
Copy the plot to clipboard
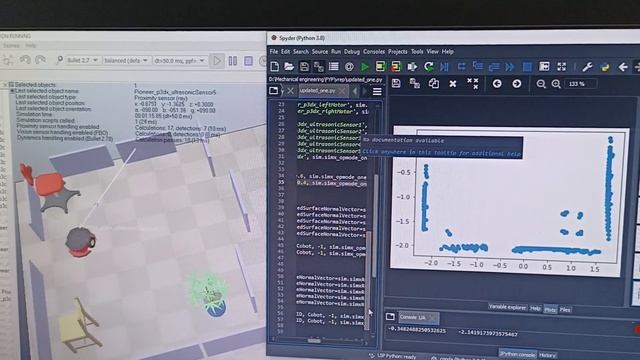[x=434, y=84]
